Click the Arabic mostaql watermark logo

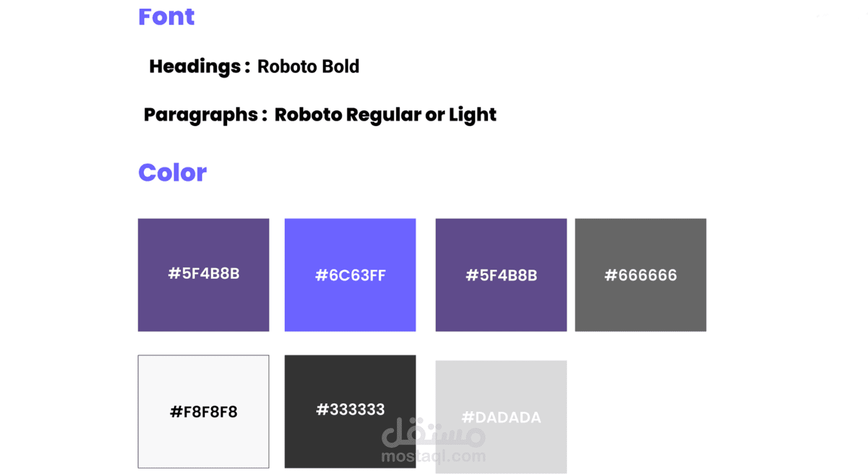point(433,432)
